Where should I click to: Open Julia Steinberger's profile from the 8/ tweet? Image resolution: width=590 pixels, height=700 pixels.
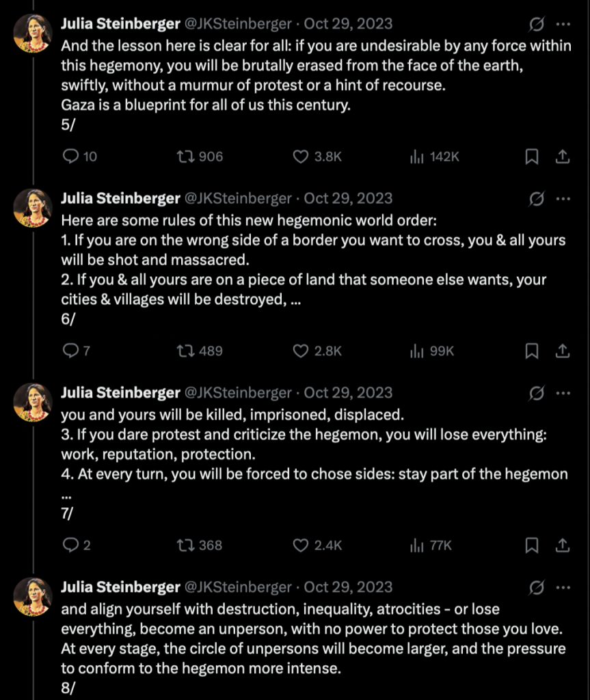[120, 587]
